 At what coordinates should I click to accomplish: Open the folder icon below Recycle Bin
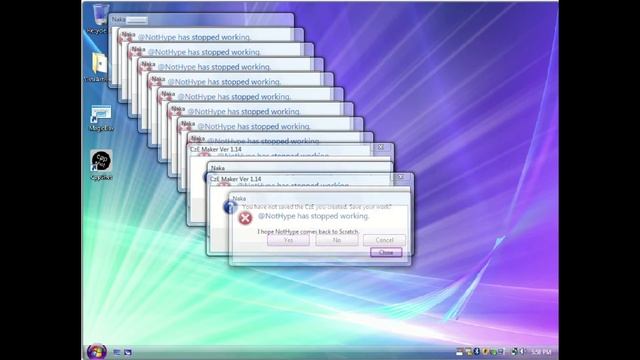pos(99,64)
